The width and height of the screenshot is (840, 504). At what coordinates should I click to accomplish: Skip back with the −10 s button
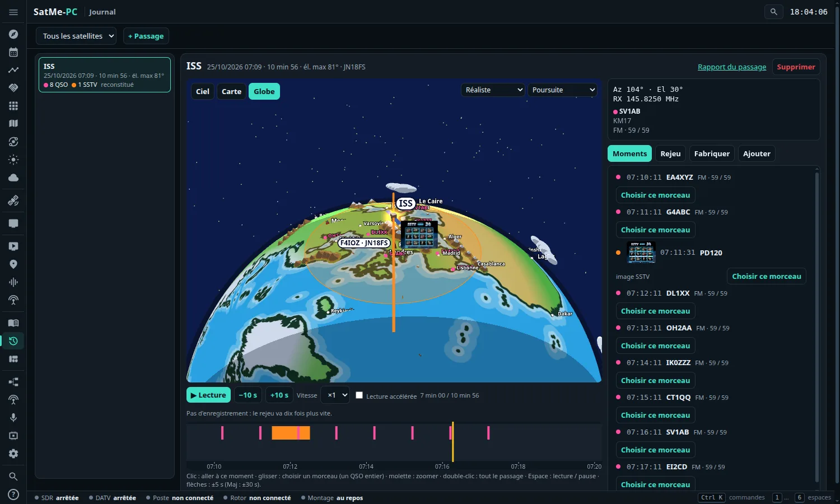point(248,395)
